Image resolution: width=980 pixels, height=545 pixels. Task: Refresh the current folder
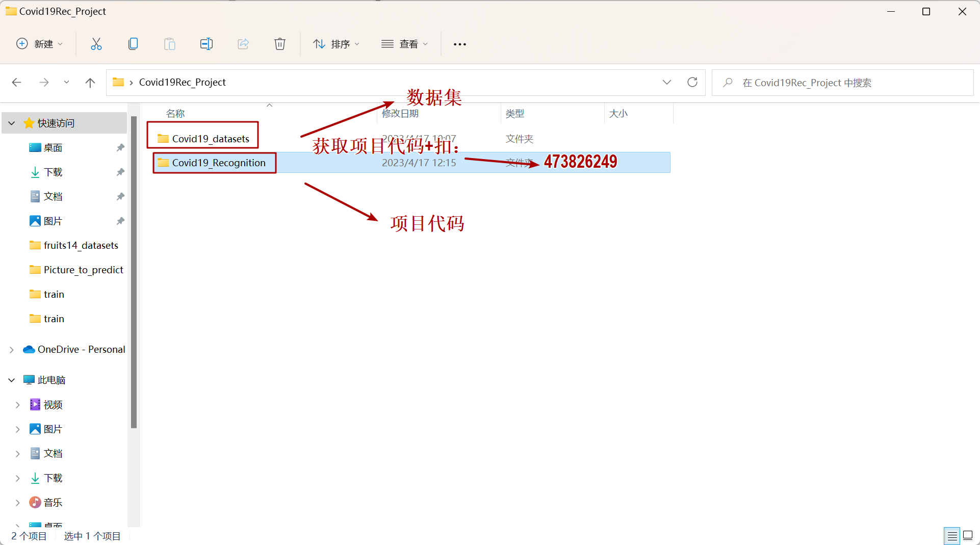[x=692, y=82]
